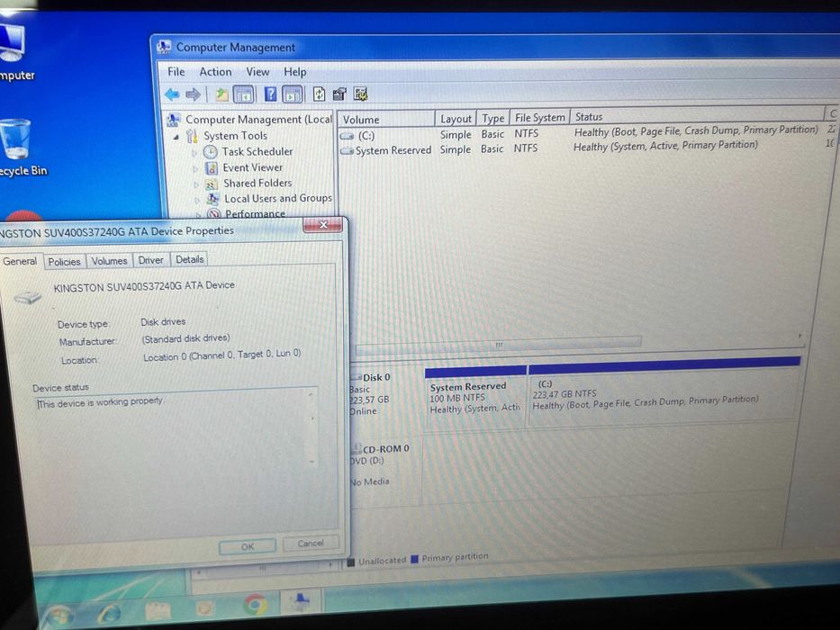Image resolution: width=840 pixels, height=630 pixels.
Task: Click the Kingston disk drive icon in dialog
Action: coord(27,296)
